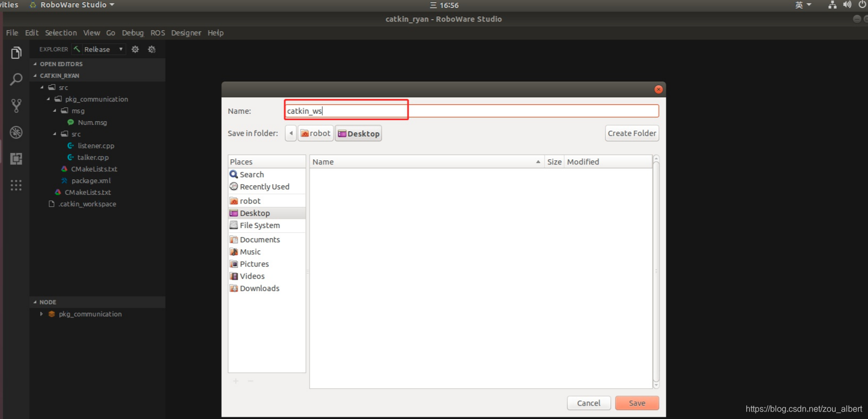
Task: Open the Search magnifier in activity bar
Action: (x=16, y=79)
